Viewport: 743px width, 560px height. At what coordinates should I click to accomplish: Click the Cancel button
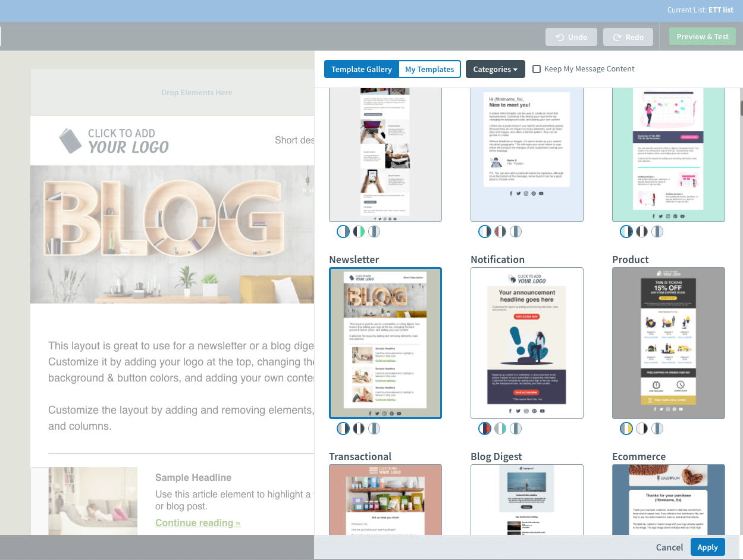pyautogui.click(x=669, y=547)
